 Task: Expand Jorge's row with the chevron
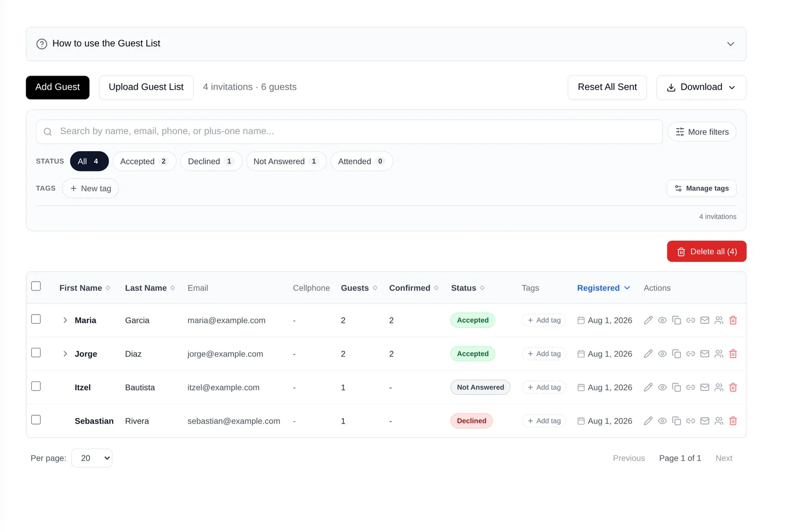(x=65, y=354)
